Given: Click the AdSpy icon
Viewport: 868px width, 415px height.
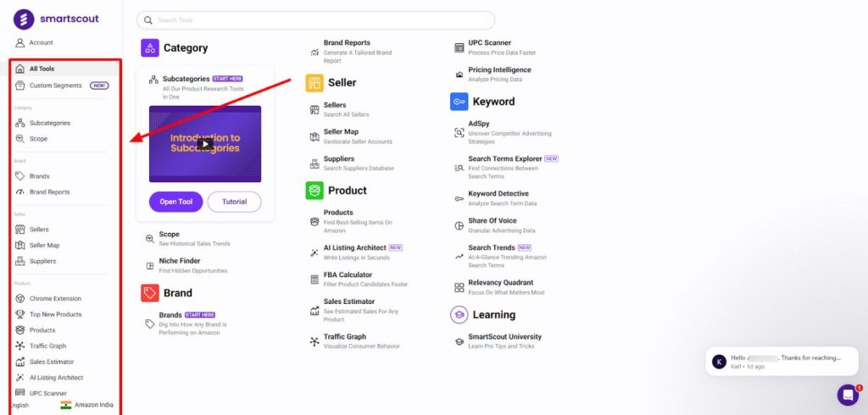Looking at the screenshot, I should (x=459, y=133).
